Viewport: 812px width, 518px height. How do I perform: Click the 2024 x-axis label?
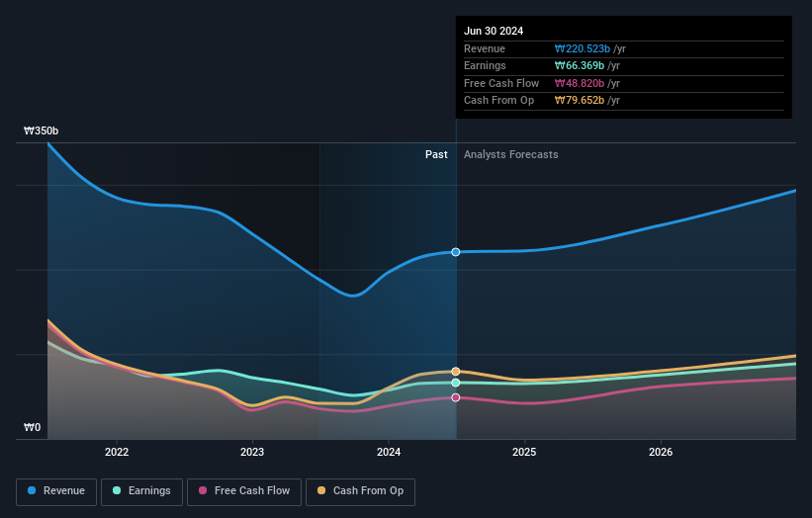389,452
